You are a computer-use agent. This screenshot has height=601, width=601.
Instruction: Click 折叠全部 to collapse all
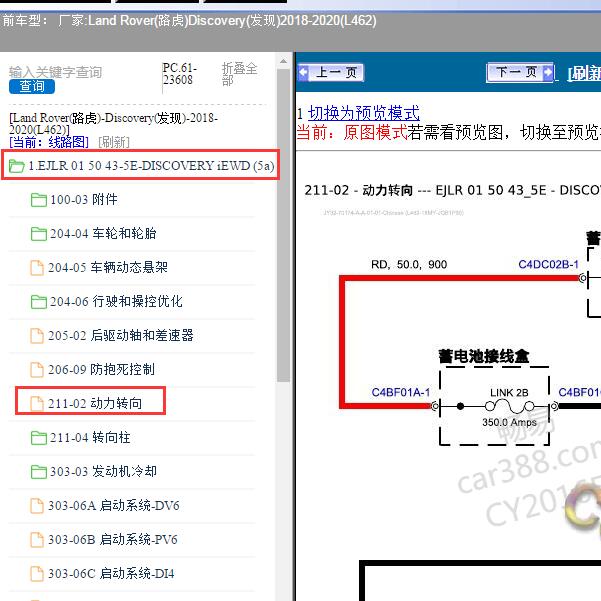pos(239,74)
